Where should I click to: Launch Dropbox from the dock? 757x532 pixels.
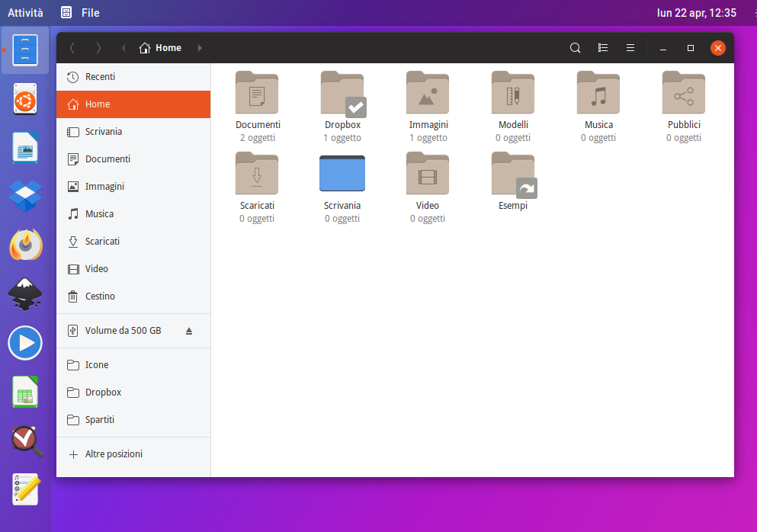point(25,197)
